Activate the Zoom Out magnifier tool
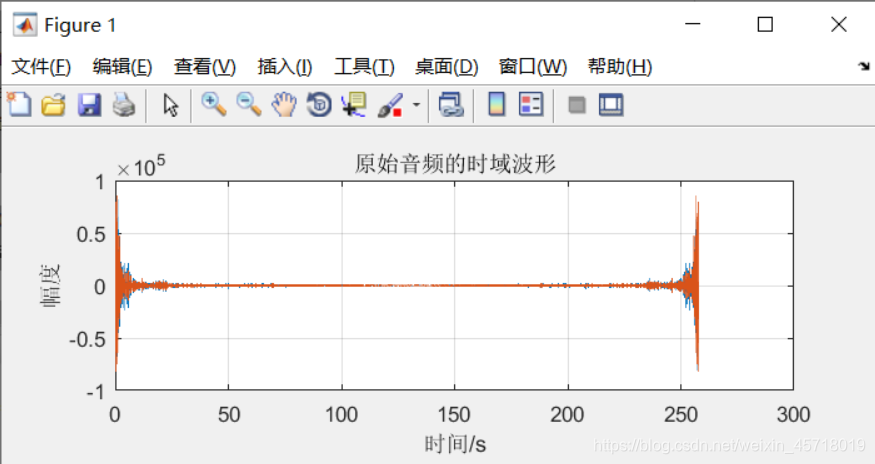The width and height of the screenshot is (875, 464). point(248,104)
